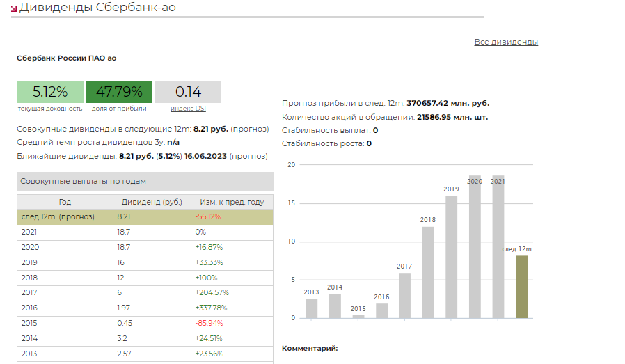Click the 47.79% доля от прибыли box

pyautogui.click(x=119, y=92)
